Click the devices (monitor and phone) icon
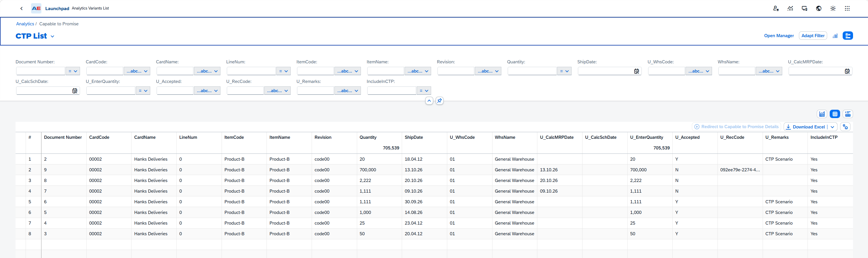The width and height of the screenshot is (868, 258). (x=804, y=8)
